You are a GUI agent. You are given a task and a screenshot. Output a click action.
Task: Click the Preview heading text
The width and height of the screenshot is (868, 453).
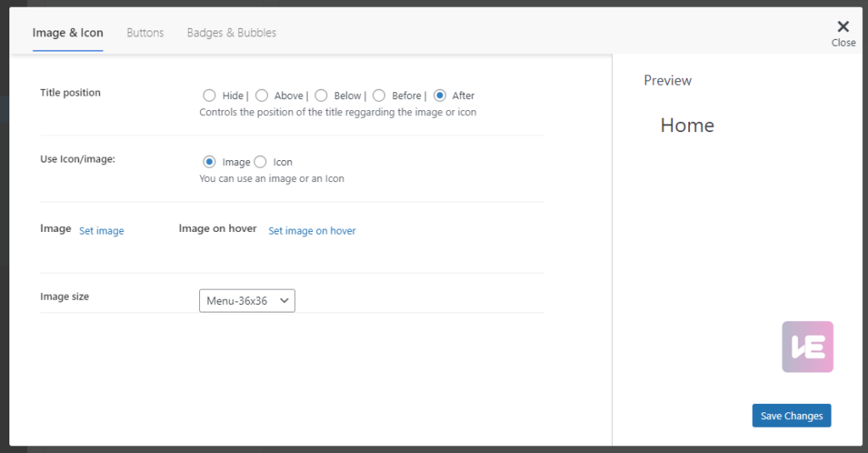tap(668, 80)
